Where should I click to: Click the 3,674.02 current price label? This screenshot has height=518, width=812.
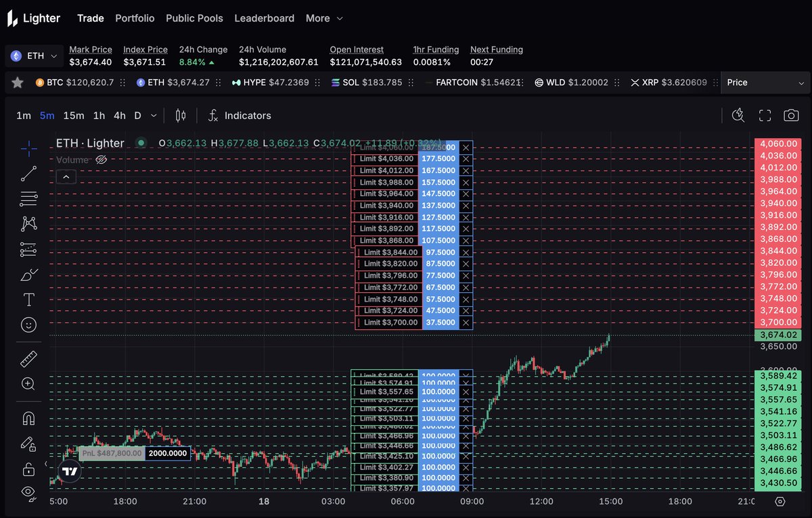pos(777,335)
